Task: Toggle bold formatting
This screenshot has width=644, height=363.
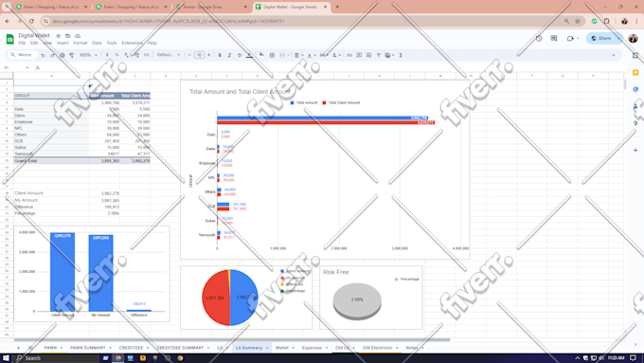Action: pyautogui.click(x=220, y=55)
